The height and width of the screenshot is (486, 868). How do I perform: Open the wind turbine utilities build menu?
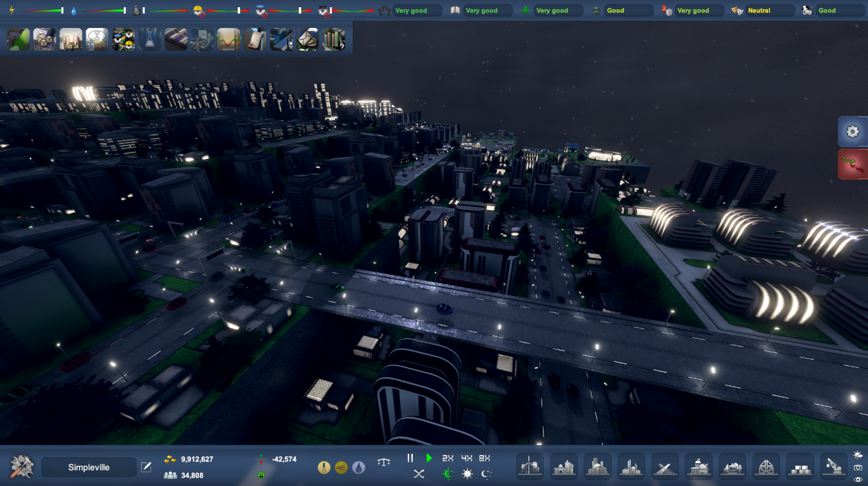(x=530, y=467)
